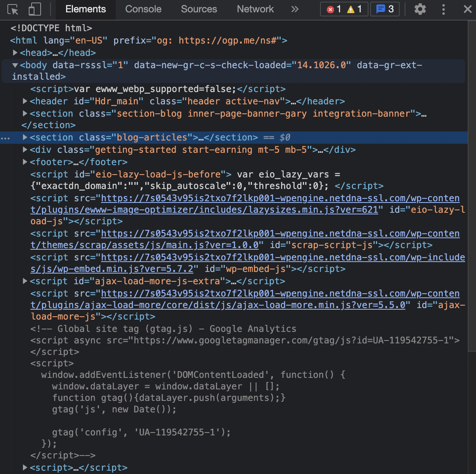Click the window.dataLayer assignment line
This screenshot has height=474, width=476.
tap(166, 386)
